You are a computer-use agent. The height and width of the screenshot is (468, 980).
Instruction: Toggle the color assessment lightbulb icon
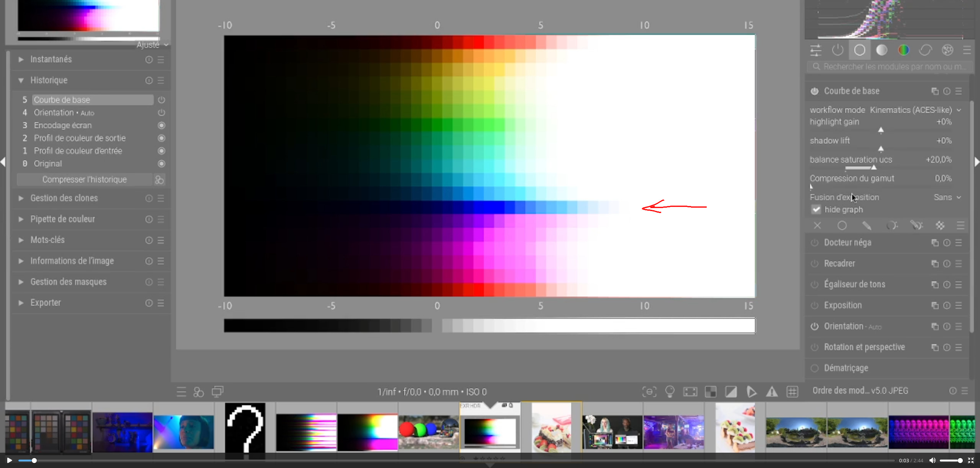(670, 392)
